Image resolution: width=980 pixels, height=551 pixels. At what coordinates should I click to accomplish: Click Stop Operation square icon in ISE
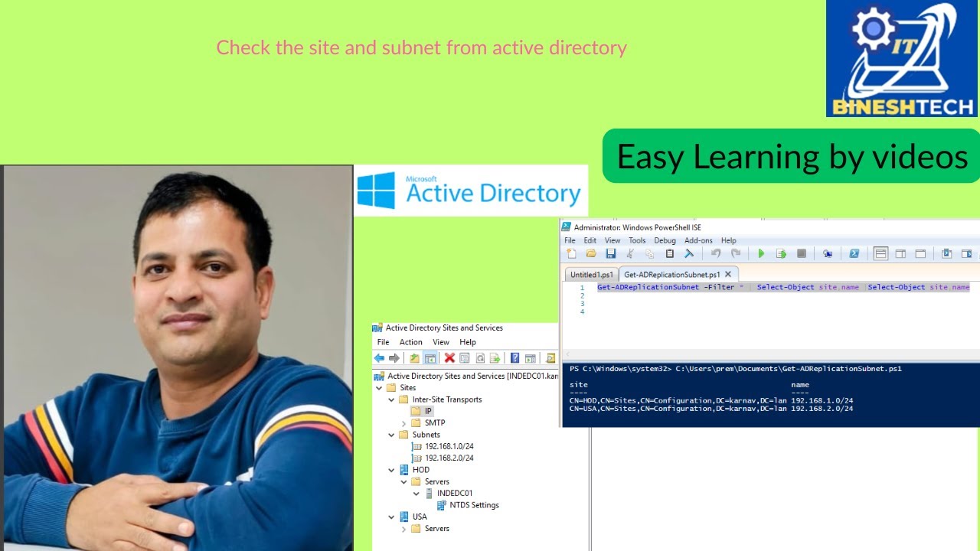pyautogui.click(x=802, y=253)
